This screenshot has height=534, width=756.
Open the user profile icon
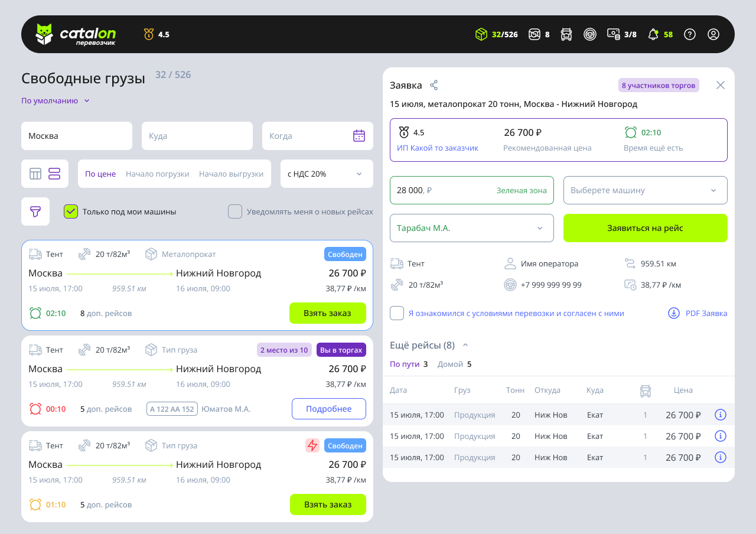coord(713,34)
